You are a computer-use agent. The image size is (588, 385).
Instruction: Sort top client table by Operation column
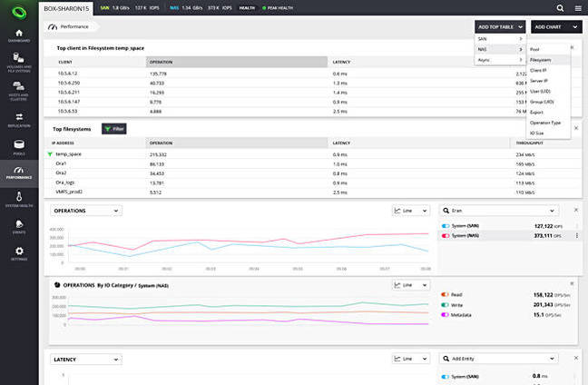[x=237, y=62]
